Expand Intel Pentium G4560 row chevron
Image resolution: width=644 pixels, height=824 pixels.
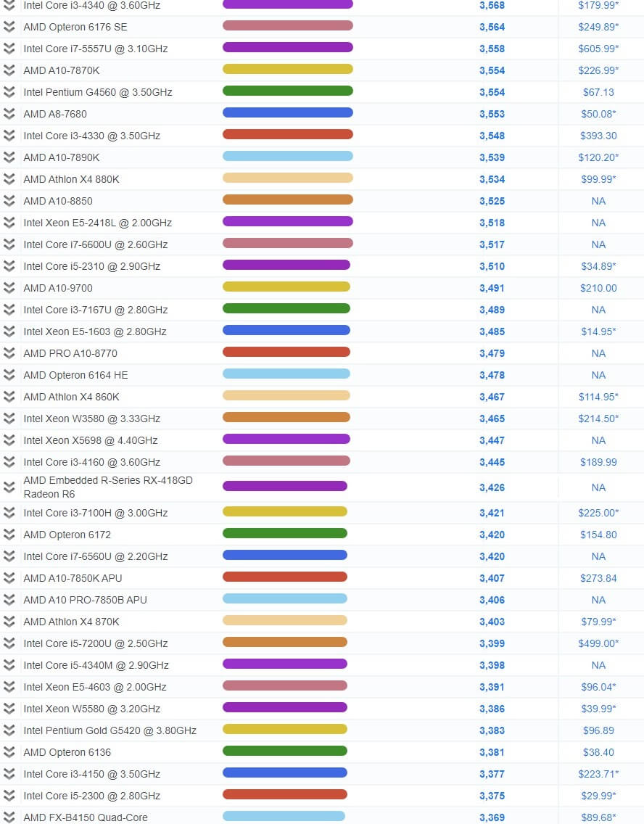pos(9,92)
